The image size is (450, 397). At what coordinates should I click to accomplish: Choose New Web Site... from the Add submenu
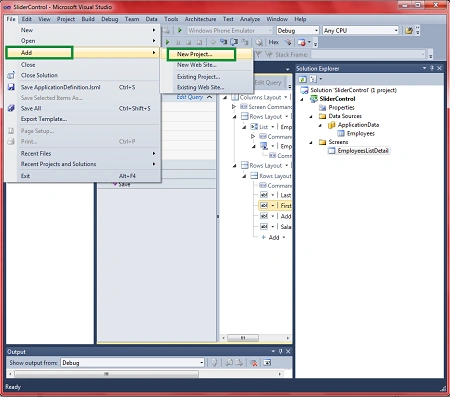pos(206,65)
